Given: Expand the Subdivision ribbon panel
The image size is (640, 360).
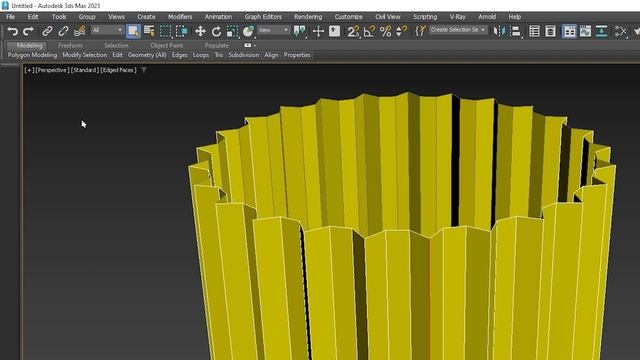Looking at the screenshot, I should pyautogui.click(x=243, y=55).
